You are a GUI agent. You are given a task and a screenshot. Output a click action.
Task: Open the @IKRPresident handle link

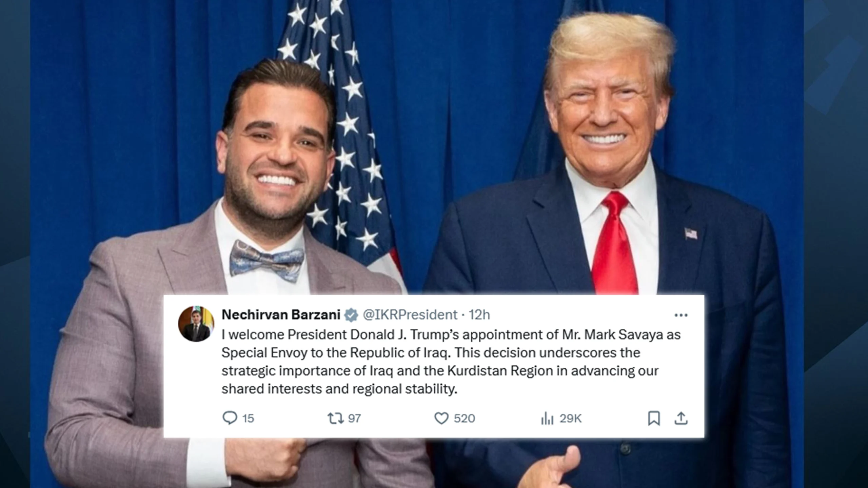(x=410, y=315)
